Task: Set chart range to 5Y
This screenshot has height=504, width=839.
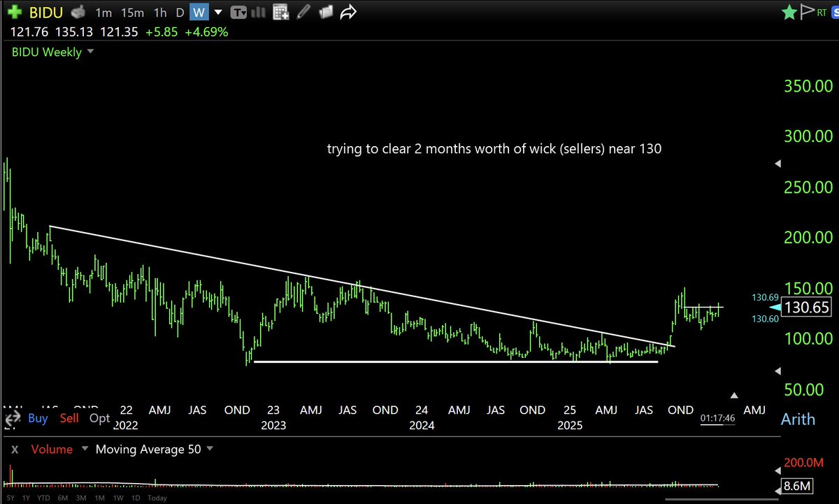Action: (9, 498)
